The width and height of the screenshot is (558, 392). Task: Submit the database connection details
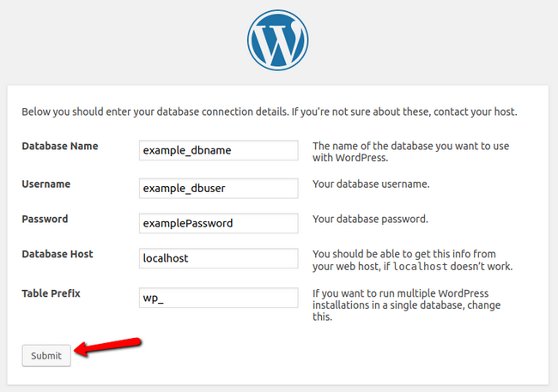(46, 355)
